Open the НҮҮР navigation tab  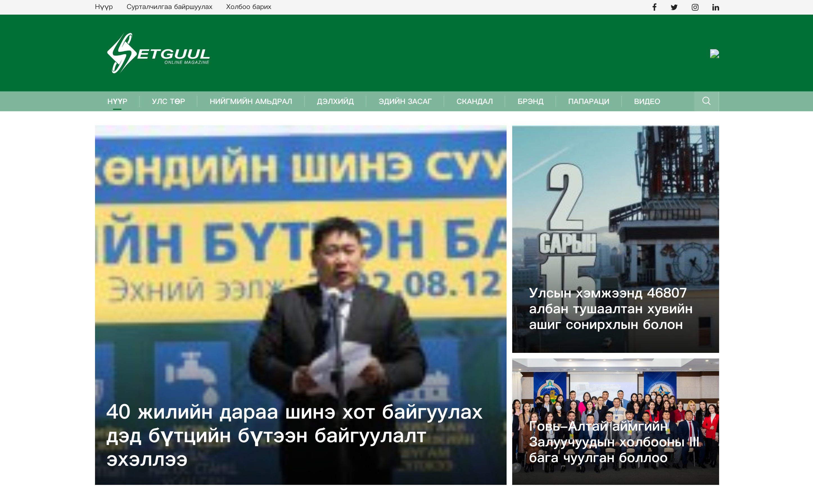pos(117,101)
